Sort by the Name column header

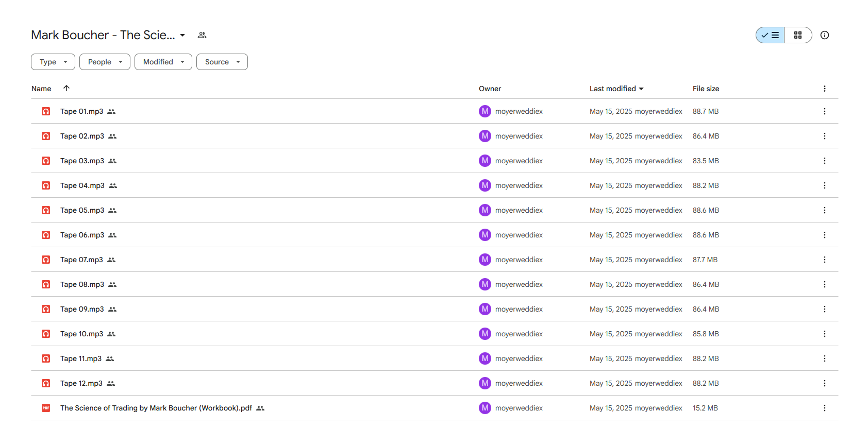click(x=41, y=89)
